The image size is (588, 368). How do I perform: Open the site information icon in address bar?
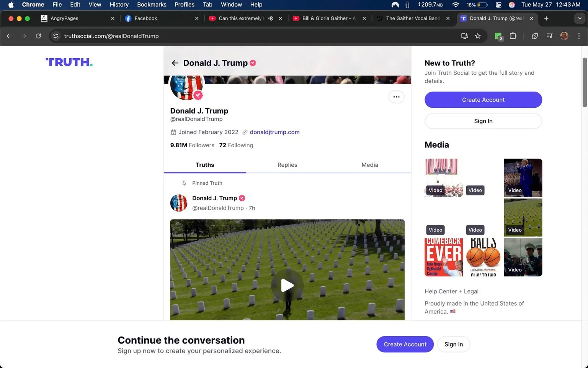coord(56,36)
